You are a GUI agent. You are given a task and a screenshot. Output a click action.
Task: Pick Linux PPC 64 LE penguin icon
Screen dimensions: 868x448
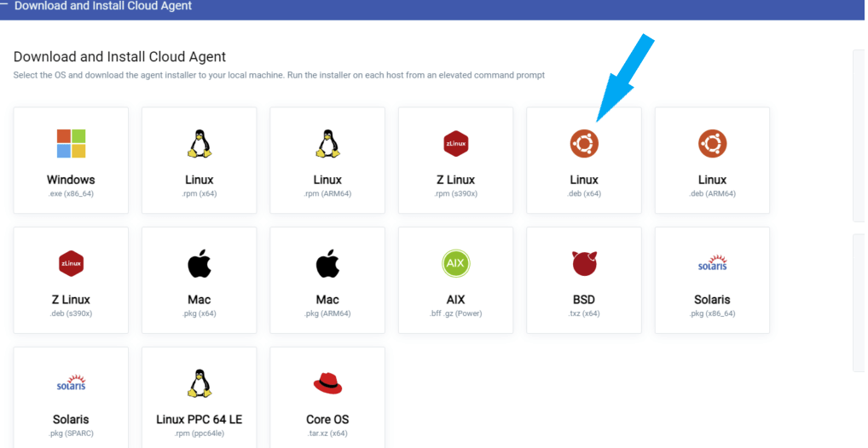pyautogui.click(x=200, y=383)
